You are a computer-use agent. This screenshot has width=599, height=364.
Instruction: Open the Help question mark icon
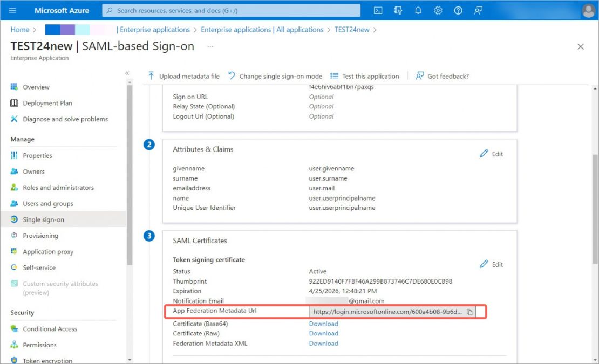tap(458, 10)
